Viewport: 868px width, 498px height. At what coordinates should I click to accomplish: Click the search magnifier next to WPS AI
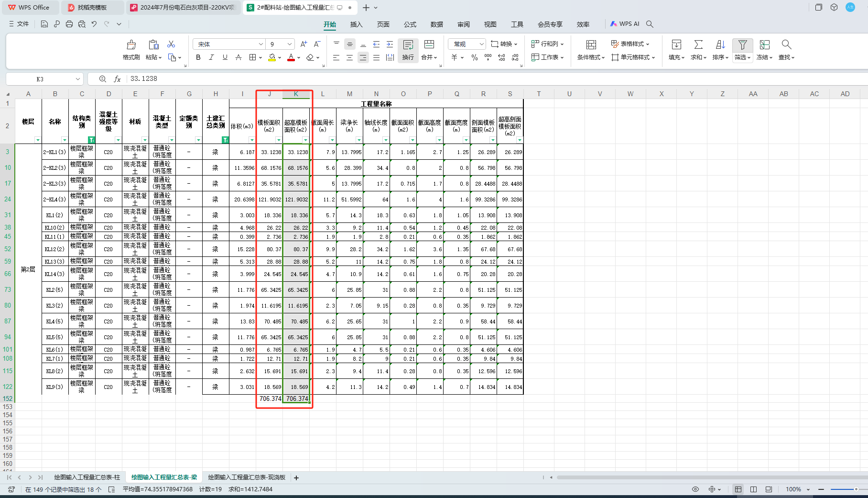click(650, 24)
